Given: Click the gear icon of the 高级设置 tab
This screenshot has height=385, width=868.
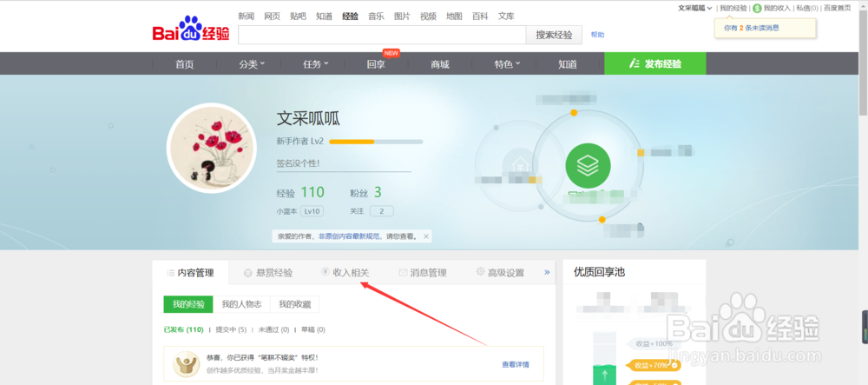Looking at the screenshot, I should 480,272.
